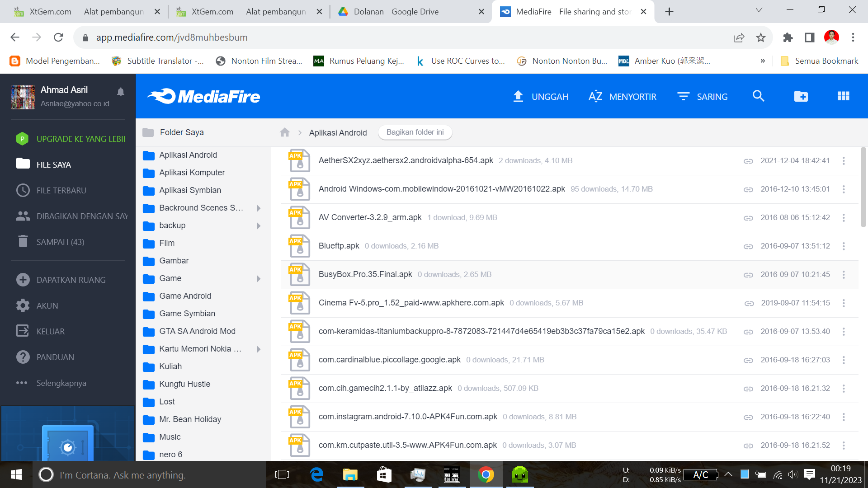
Task: Open the SARING filter dropdown
Action: [703, 97]
